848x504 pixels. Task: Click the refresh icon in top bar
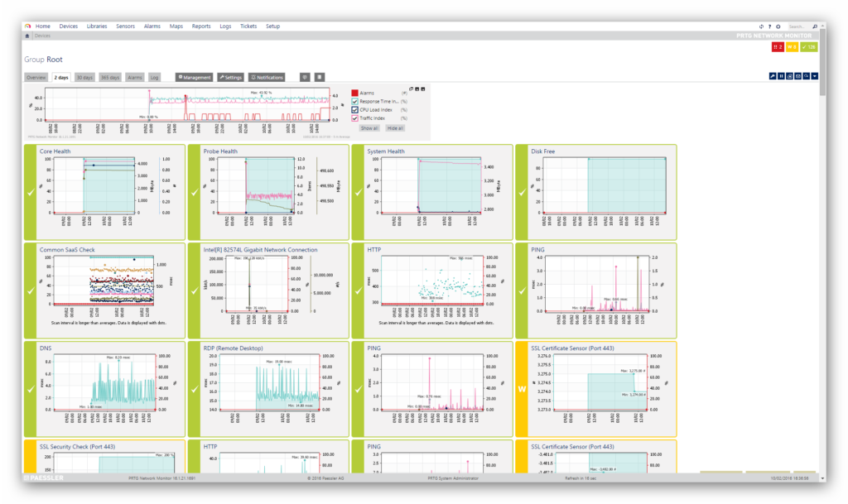[x=761, y=26]
